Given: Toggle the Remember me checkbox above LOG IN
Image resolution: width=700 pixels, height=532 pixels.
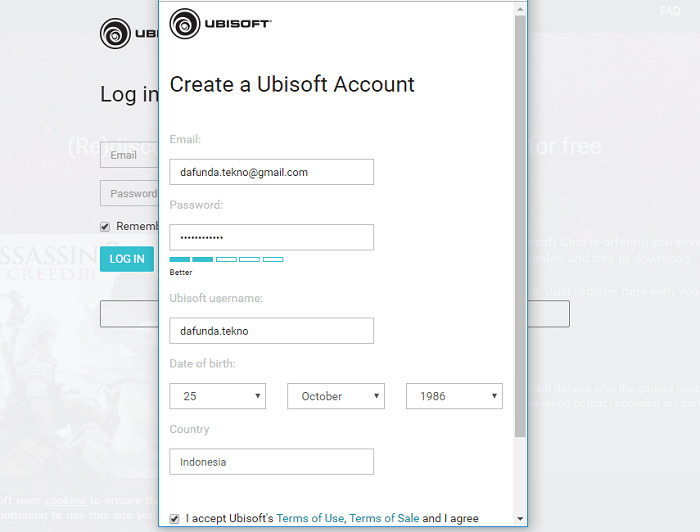Looking at the screenshot, I should pos(105,226).
